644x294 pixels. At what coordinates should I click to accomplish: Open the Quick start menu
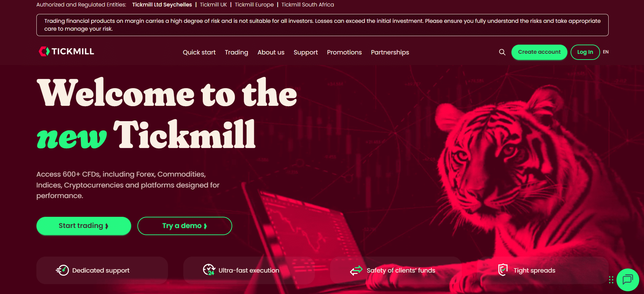[x=199, y=52]
